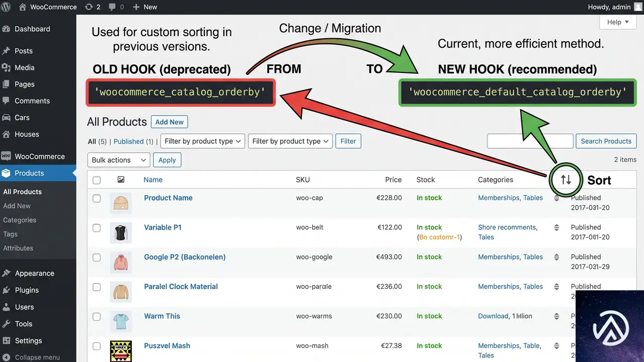Tick the Paralel Clock Material checkbox
The width and height of the screenshot is (644, 362).
(97, 287)
